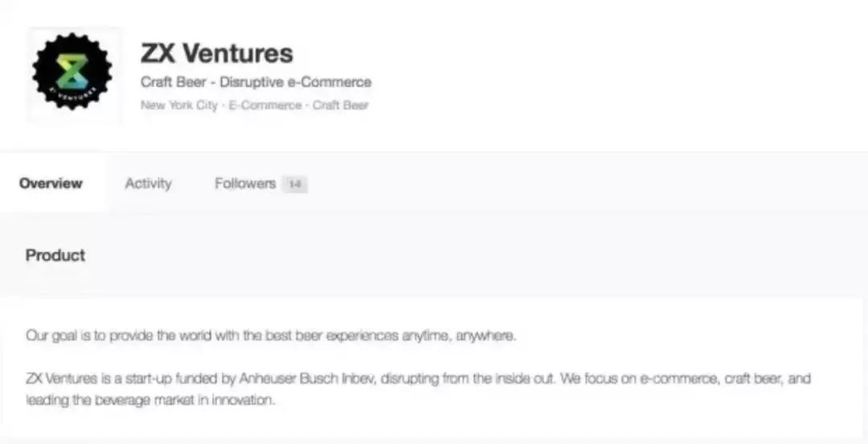Image resolution: width=868 pixels, height=444 pixels.
Task: Click the Craft Beer - Disruptive e-Commerce tagline
Action: pos(256,82)
